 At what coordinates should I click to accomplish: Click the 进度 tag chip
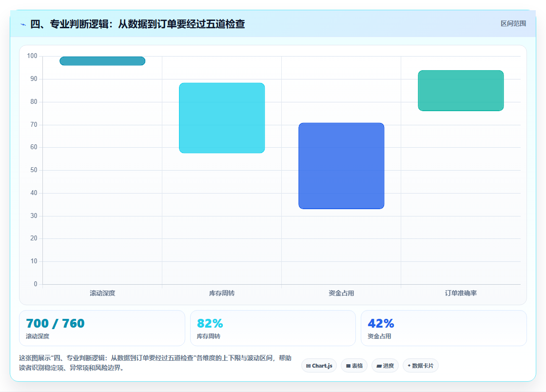coord(385,366)
